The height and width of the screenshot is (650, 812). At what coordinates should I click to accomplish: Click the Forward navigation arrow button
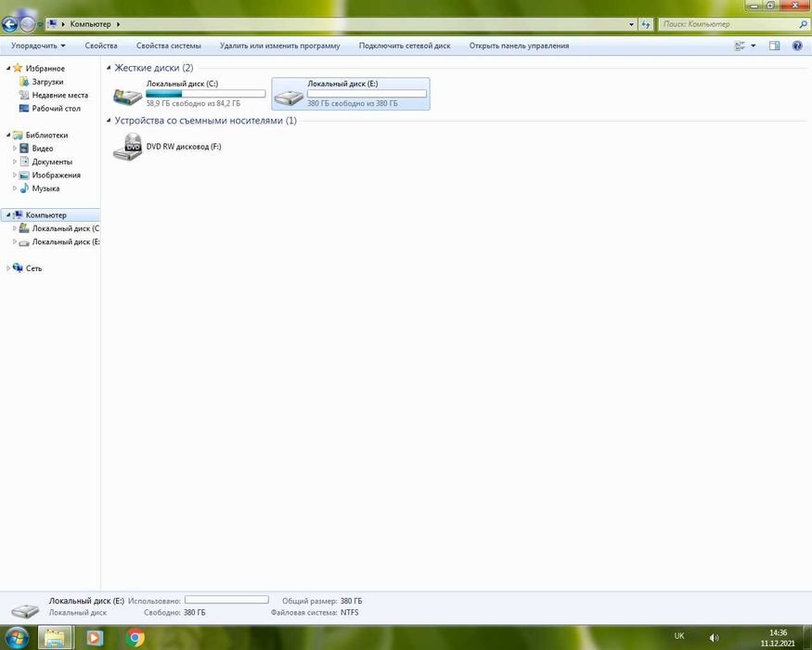tap(27, 24)
